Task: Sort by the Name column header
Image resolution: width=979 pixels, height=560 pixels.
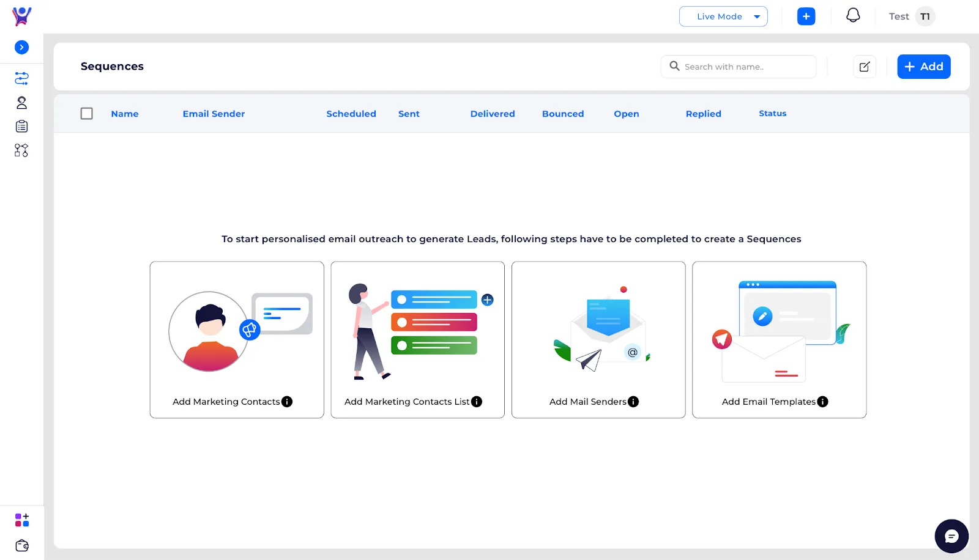Action: [125, 114]
